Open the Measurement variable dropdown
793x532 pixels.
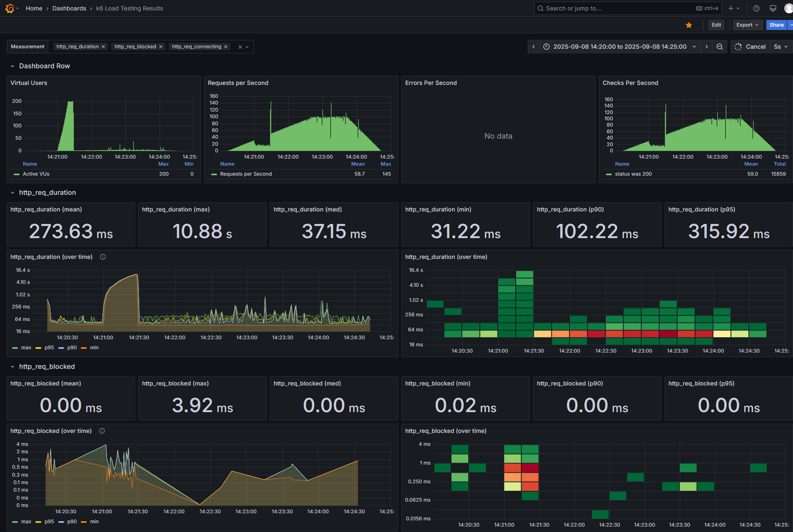click(x=247, y=47)
